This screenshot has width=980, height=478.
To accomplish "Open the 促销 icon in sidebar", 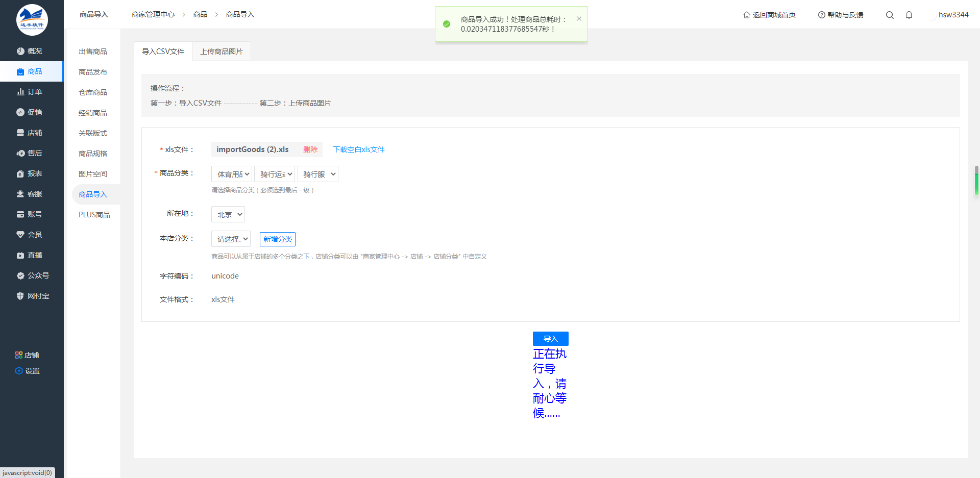I will pos(20,112).
